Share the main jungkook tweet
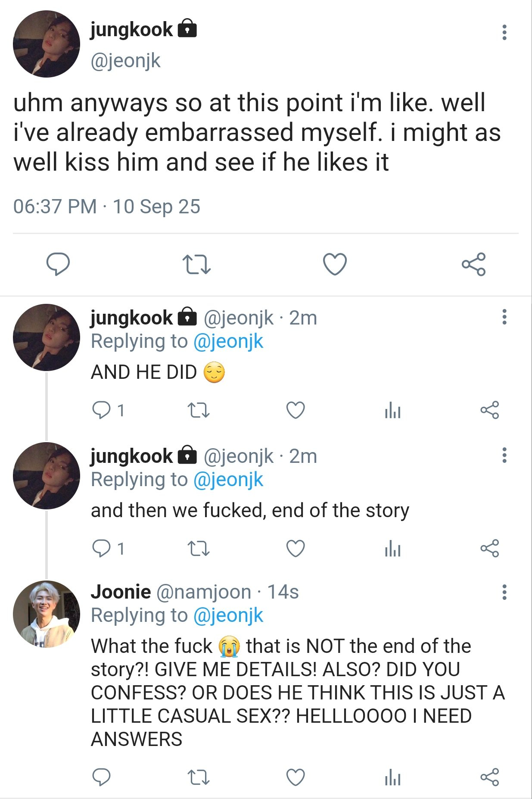The width and height of the screenshot is (532, 799). pyautogui.click(x=473, y=264)
